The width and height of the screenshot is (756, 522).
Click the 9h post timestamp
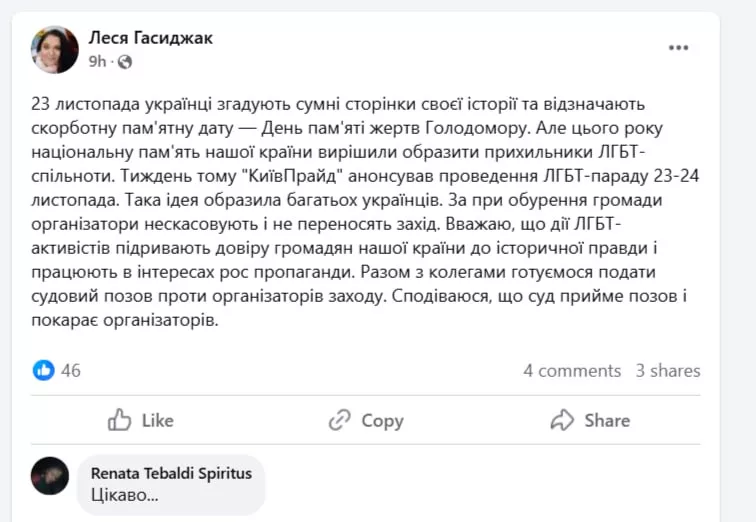point(97,62)
